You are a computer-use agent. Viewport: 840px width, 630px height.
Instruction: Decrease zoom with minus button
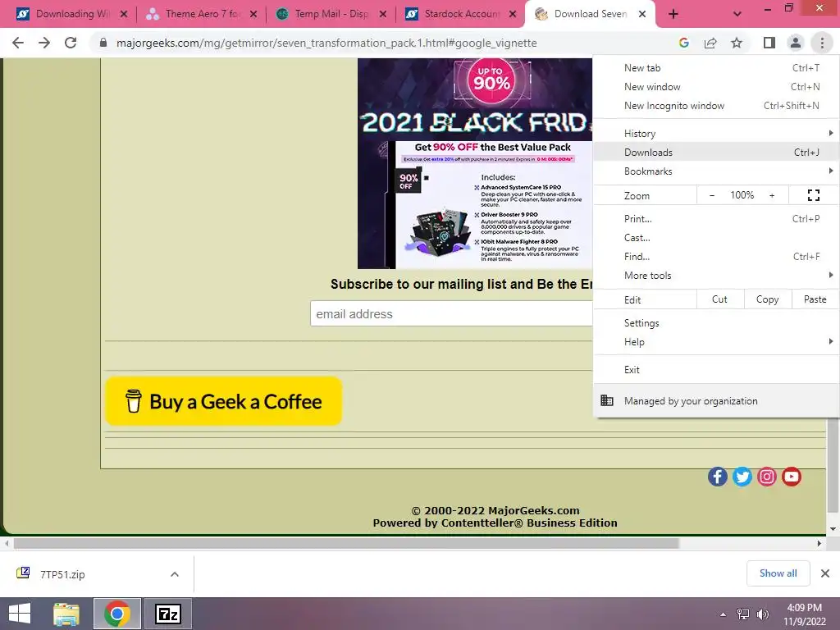712,195
